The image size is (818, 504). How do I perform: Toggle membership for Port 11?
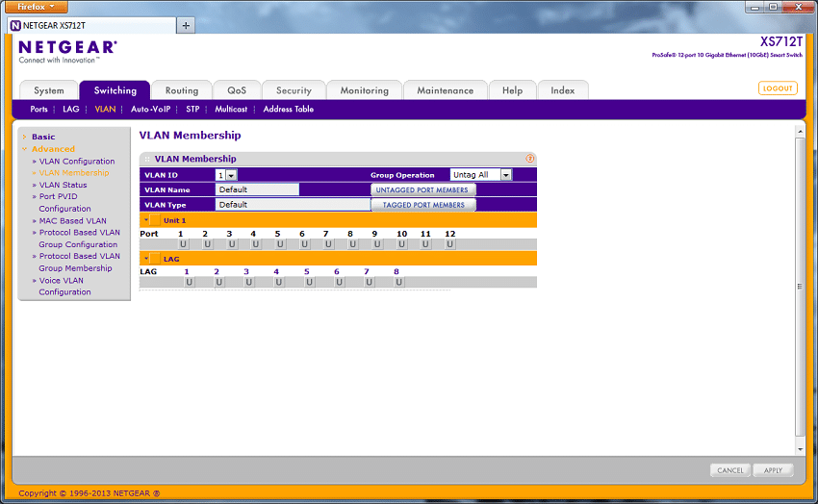coord(425,244)
